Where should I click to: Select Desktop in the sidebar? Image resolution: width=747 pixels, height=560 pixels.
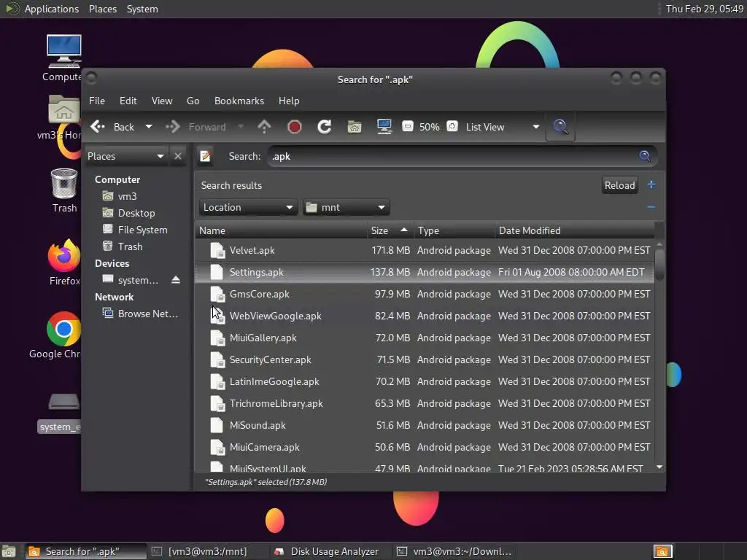tap(136, 213)
